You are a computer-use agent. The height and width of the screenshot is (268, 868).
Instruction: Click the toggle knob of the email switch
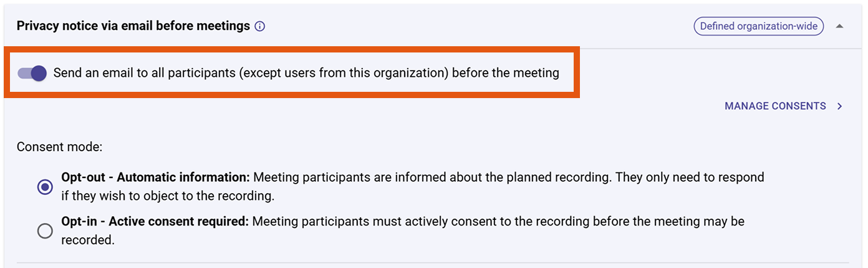tap(39, 73)
